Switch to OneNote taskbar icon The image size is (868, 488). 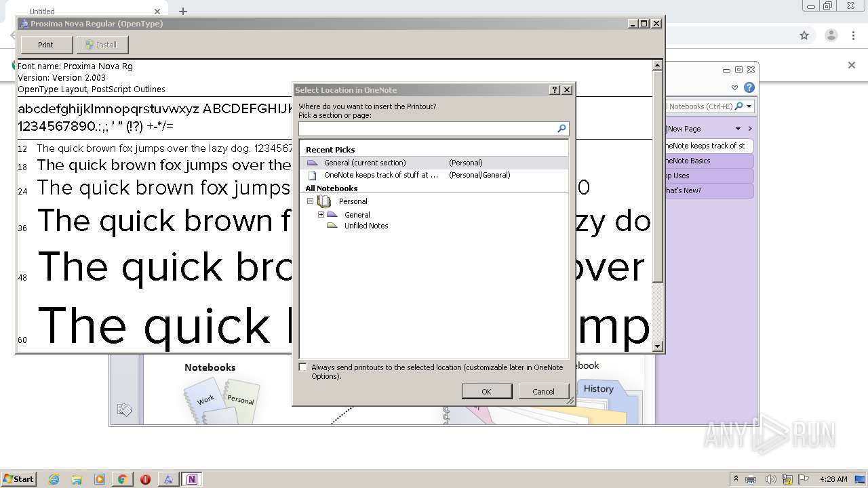[x=192, y=479]
